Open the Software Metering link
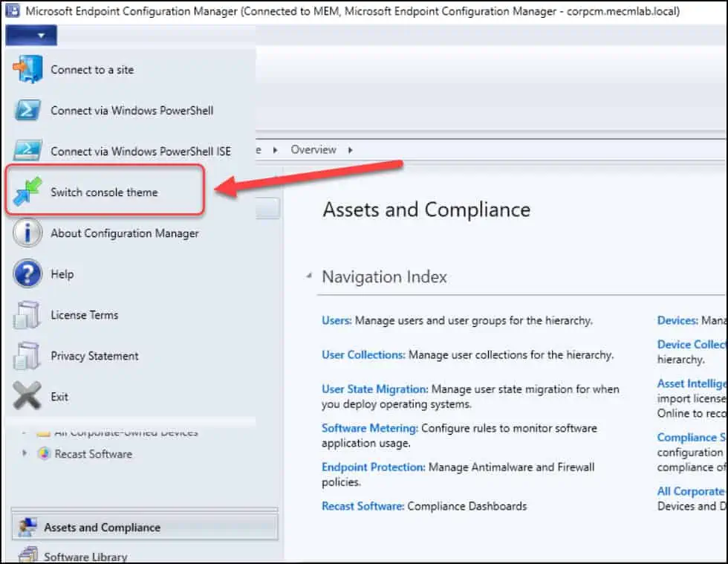The width and height of the screenshot is (728, 564). pyautogui.click(x=370, y=428)
